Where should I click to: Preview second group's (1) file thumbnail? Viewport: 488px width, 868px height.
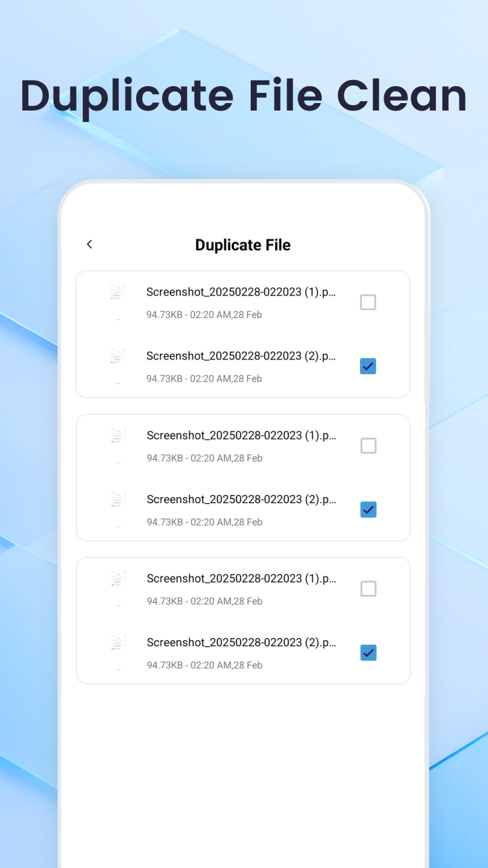(x=118, y=446)
